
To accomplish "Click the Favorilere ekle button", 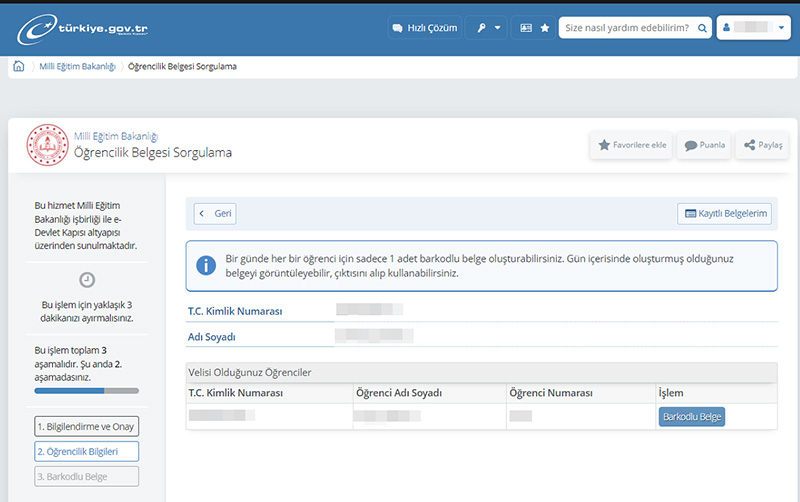I will [631, 145].
